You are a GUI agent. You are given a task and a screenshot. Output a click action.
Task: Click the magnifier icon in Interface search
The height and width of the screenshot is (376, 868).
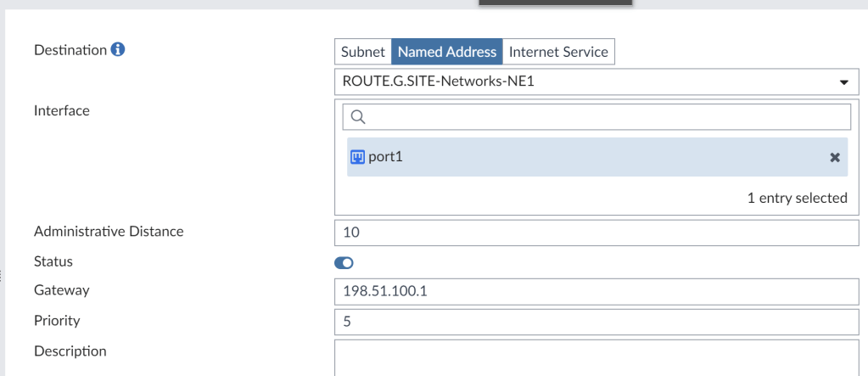pyautogui.click(x=357, y=116)
